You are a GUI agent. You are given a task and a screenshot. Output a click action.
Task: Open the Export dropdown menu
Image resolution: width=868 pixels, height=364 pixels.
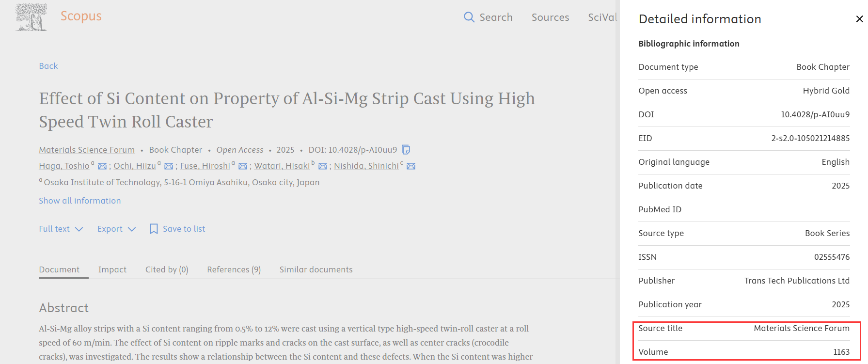[116, 229]
